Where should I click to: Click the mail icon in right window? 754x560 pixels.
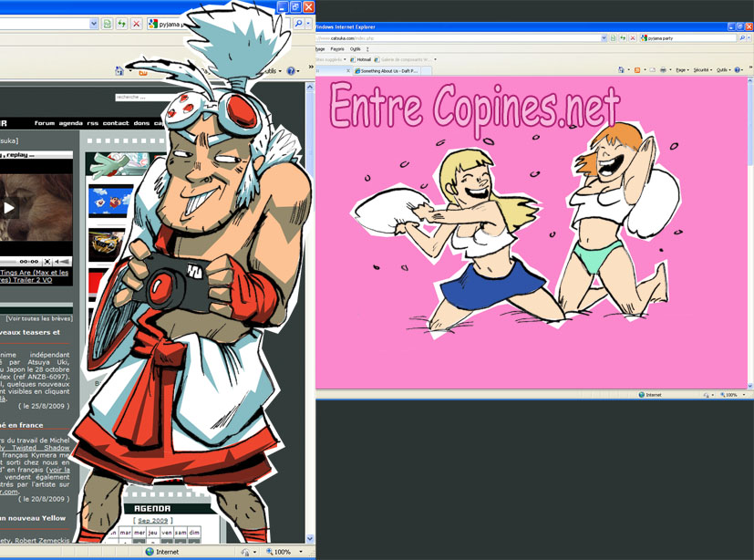click(x=653, y=69)
